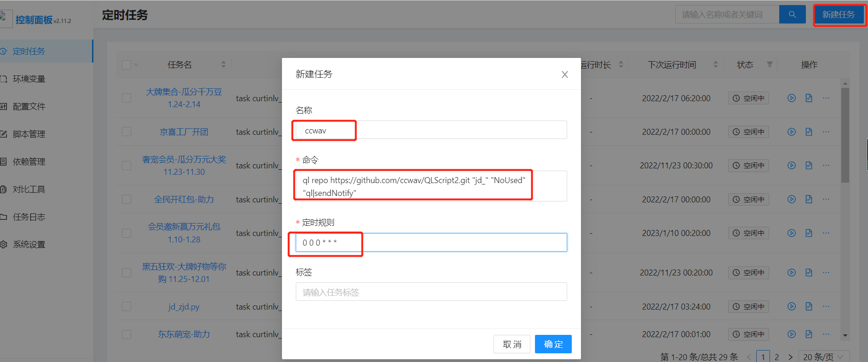
Task: Check the jd_zjd.py row checkbox
Action: [x=126, y=306]
